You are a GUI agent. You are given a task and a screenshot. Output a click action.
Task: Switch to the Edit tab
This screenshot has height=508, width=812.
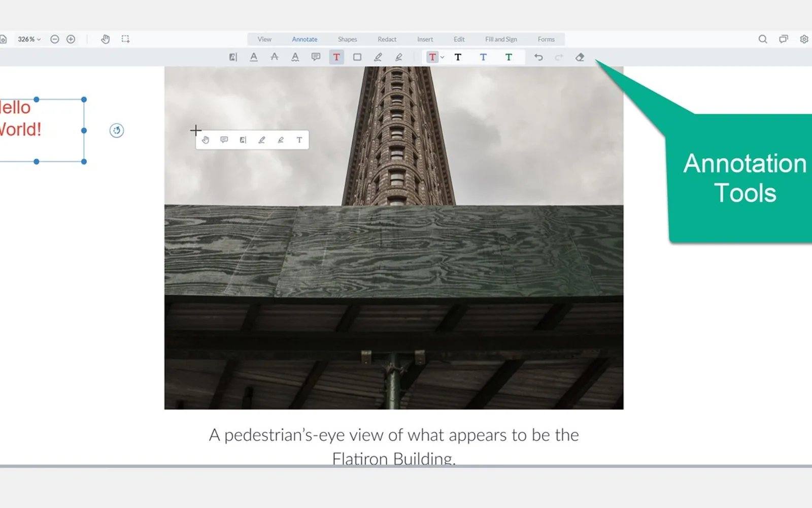coord(459,39)
